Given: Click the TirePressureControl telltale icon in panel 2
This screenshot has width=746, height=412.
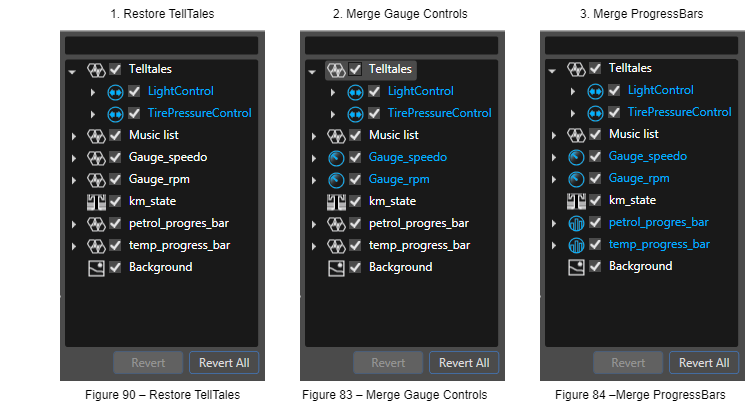Looking at the screenshot, I should tap(355, 114).
